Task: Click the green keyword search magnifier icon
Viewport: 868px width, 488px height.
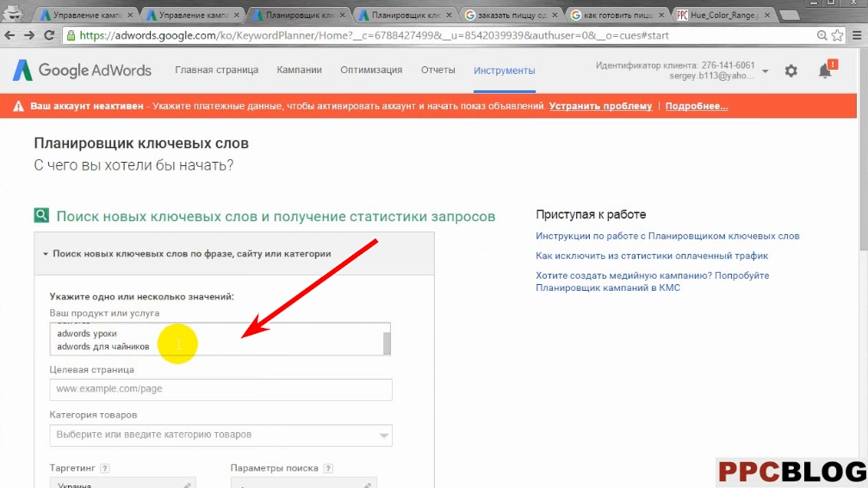Action: point(41,215)
